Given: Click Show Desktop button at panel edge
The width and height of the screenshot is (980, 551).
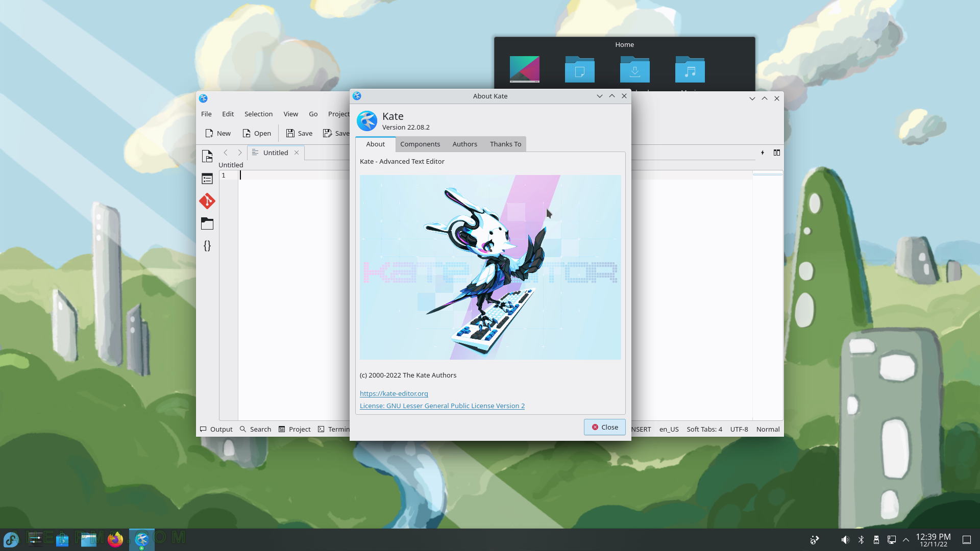Looking at the screenshot, I should coord(967,540).
